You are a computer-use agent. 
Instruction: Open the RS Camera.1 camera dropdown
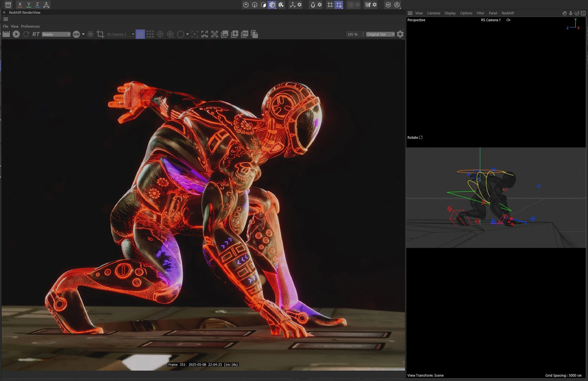pos(120,34)
